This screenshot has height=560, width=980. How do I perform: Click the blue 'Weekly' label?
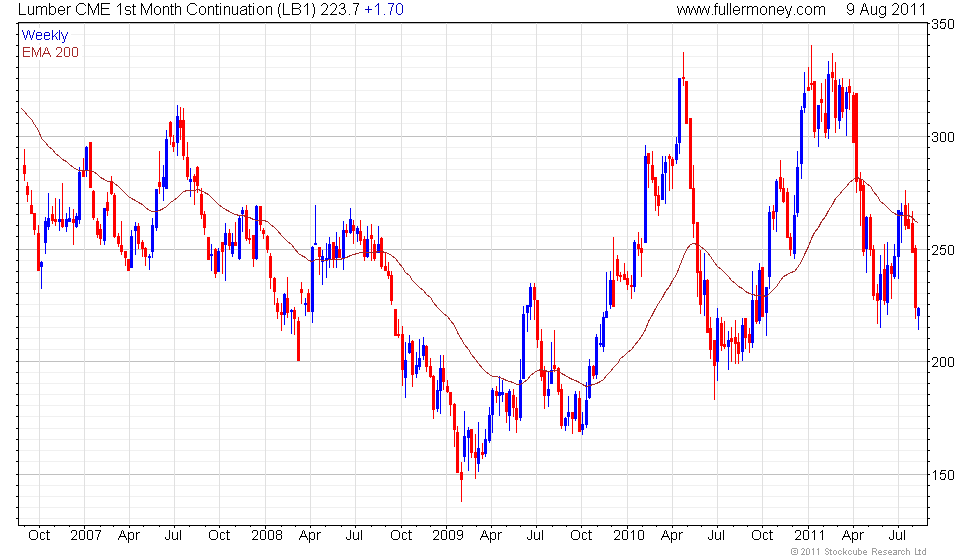pyautogui.click(x=44, y=36)
